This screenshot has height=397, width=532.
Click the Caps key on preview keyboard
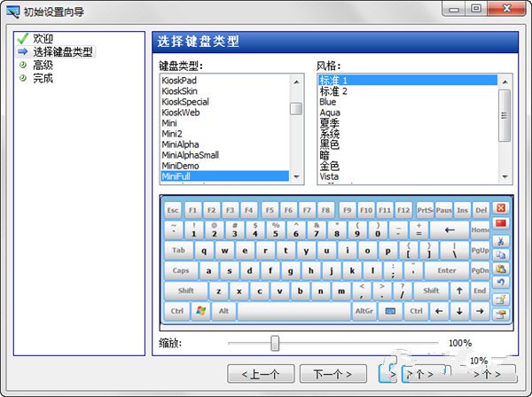[181, 270]
